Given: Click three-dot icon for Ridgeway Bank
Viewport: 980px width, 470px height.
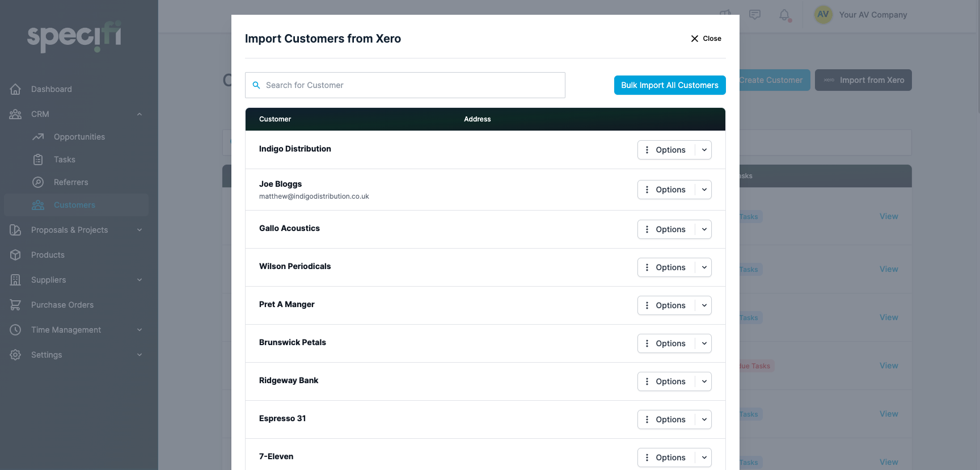Looking at the screenshot, I should pos(647,381).
